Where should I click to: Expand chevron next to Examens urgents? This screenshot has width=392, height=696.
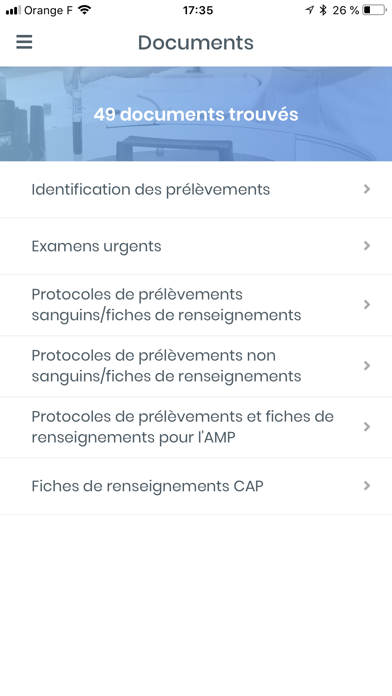(367, 246)
